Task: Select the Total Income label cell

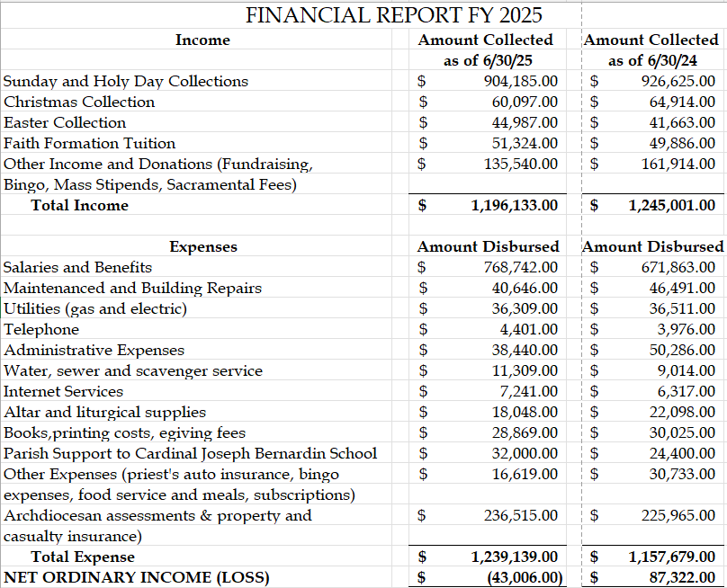Action: (79, 205)
